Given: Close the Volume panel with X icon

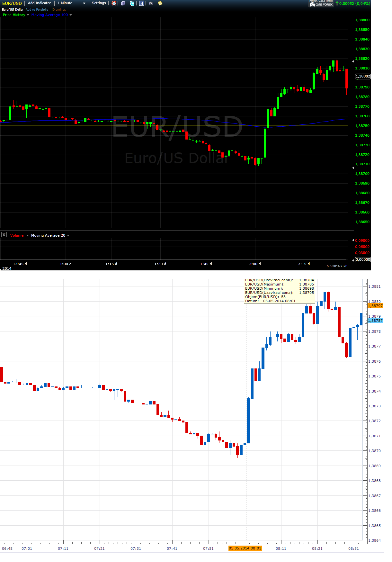Looking at the screenshot, I should point(4,235).
